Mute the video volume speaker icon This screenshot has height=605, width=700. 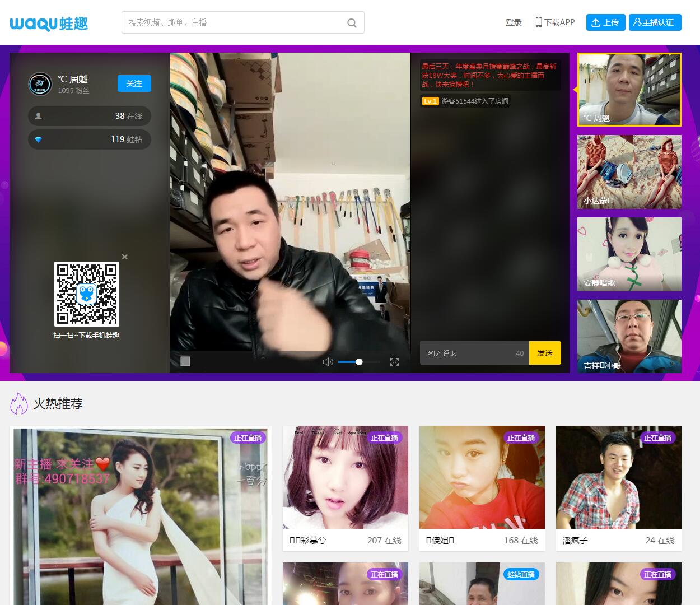328,362
